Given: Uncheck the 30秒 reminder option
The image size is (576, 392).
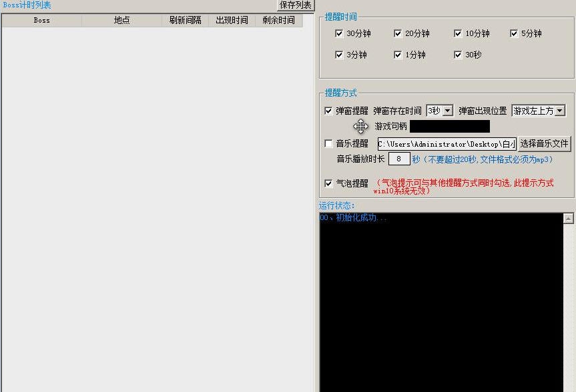Looking at the screenshot, I should pyautogui.click(x=457, y=55).
